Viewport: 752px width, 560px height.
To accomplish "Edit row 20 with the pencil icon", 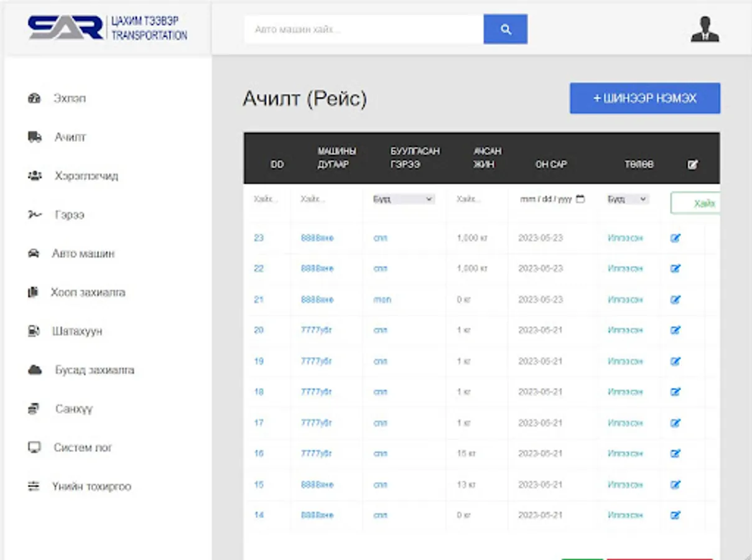I will [675, 330].
